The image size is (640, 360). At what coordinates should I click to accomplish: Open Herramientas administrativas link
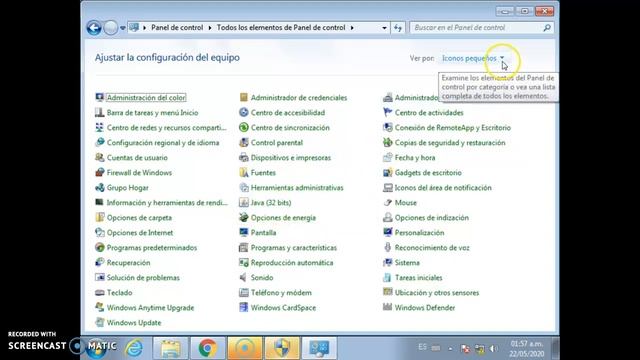pos(297,188)
